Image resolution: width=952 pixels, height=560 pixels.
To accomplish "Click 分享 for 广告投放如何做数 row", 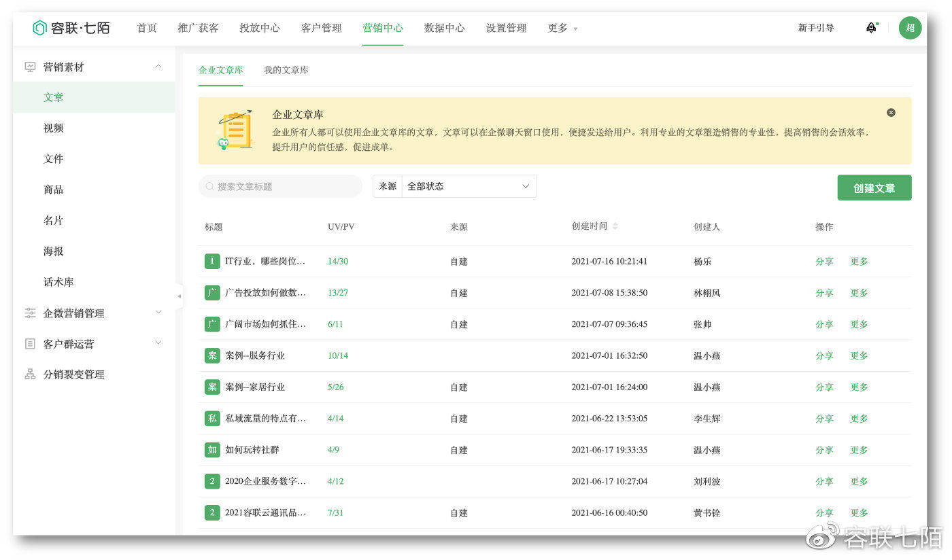I will pos(824,293).
